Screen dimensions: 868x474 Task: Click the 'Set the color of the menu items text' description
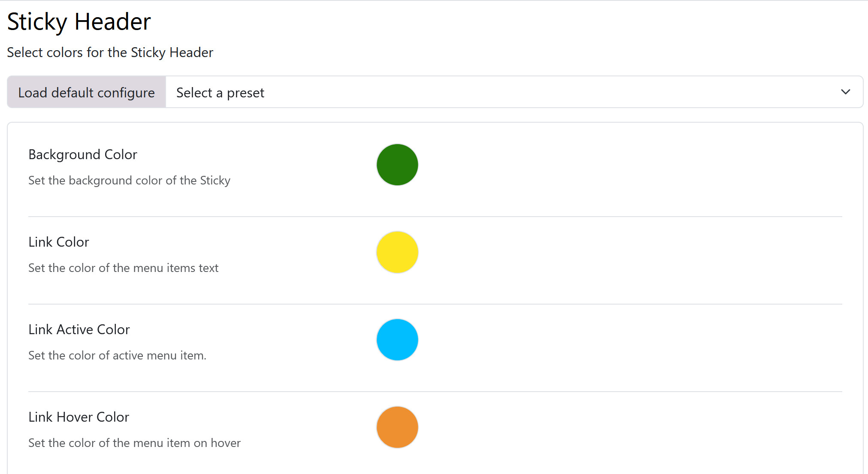coord(123,268)
